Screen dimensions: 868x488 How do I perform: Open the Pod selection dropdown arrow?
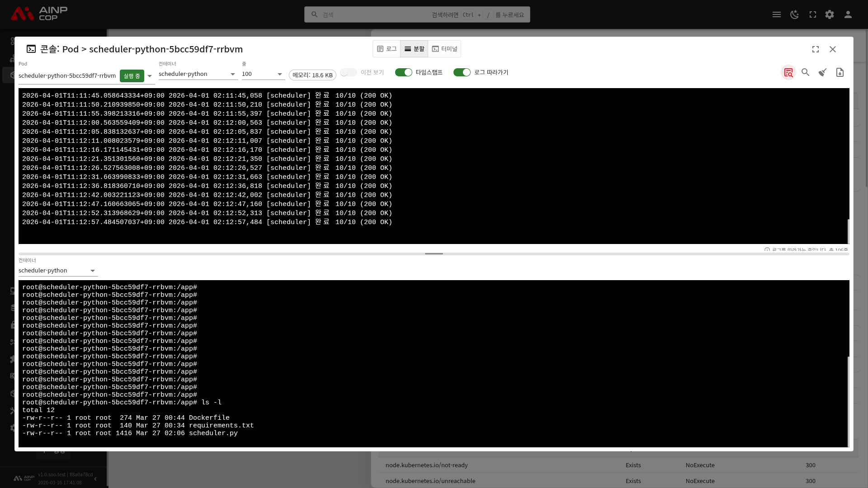(150, 76)
